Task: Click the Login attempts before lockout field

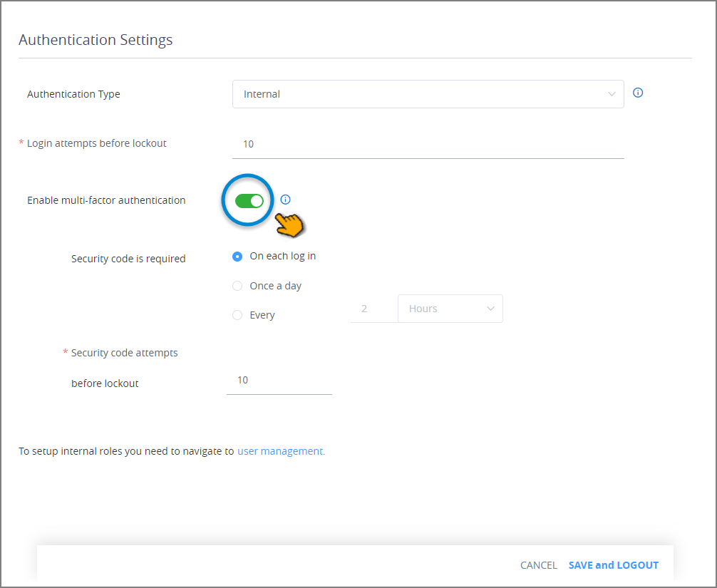Action: (428, 145)
